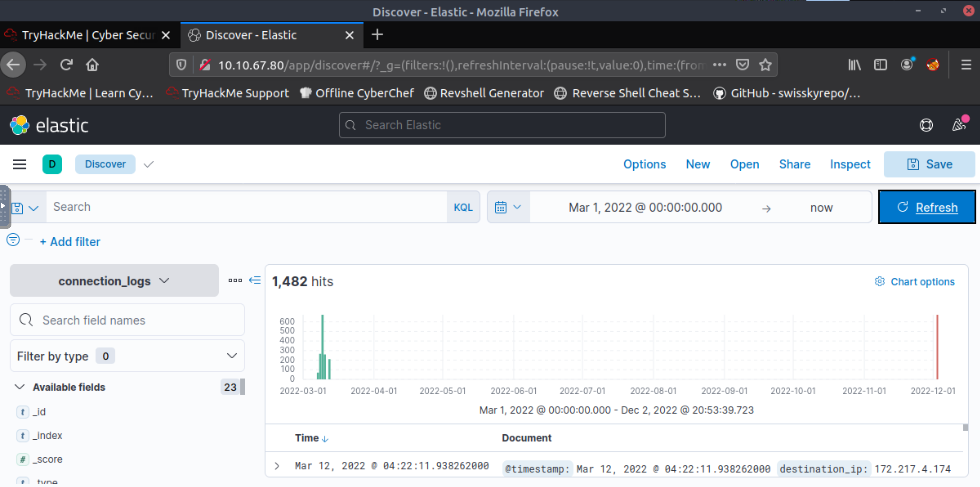Open the Elastic newsfeed icon
980x487 pixels.
[959, 124]
